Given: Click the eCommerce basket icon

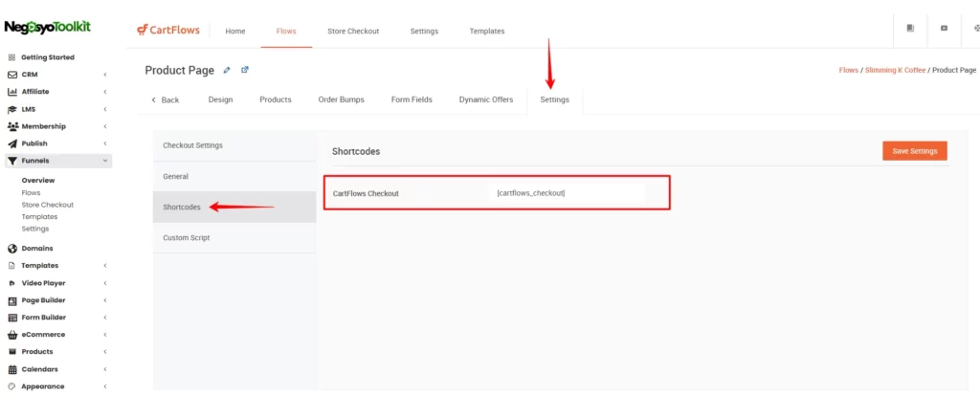Looking at the screenshot, I should pyautogui.click(x=11, y=335).
